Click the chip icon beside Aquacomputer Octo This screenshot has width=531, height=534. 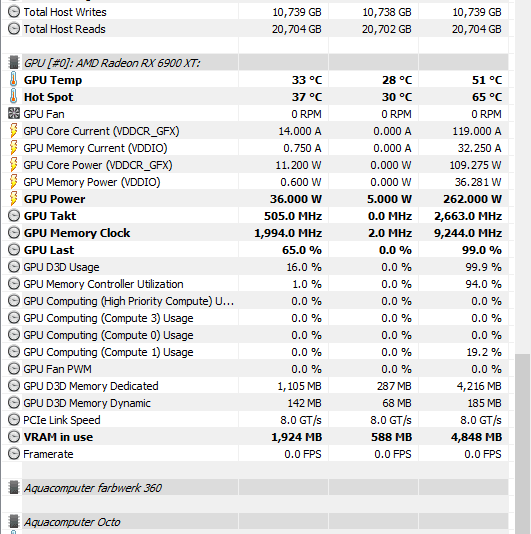coord(14,521)
